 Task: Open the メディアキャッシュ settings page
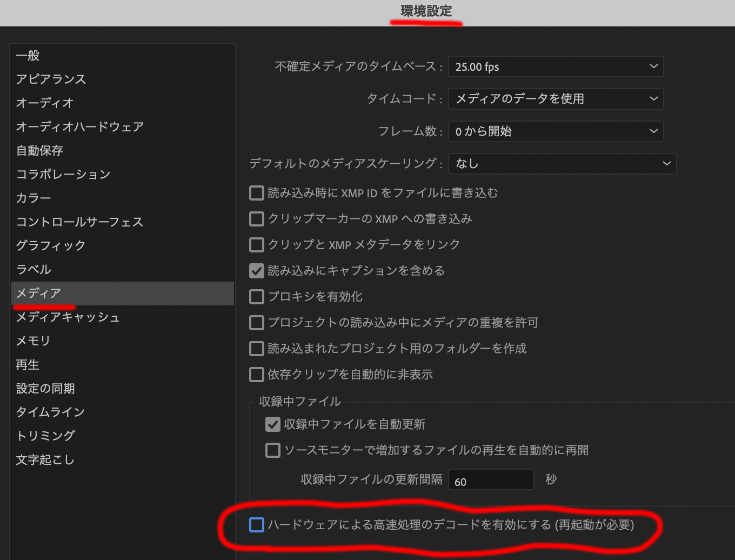pyautogui.click(x=68, y=317)
